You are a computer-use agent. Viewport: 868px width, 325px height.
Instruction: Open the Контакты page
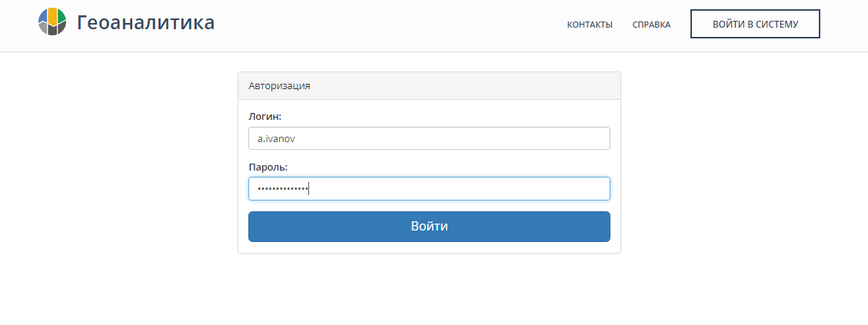590,25
